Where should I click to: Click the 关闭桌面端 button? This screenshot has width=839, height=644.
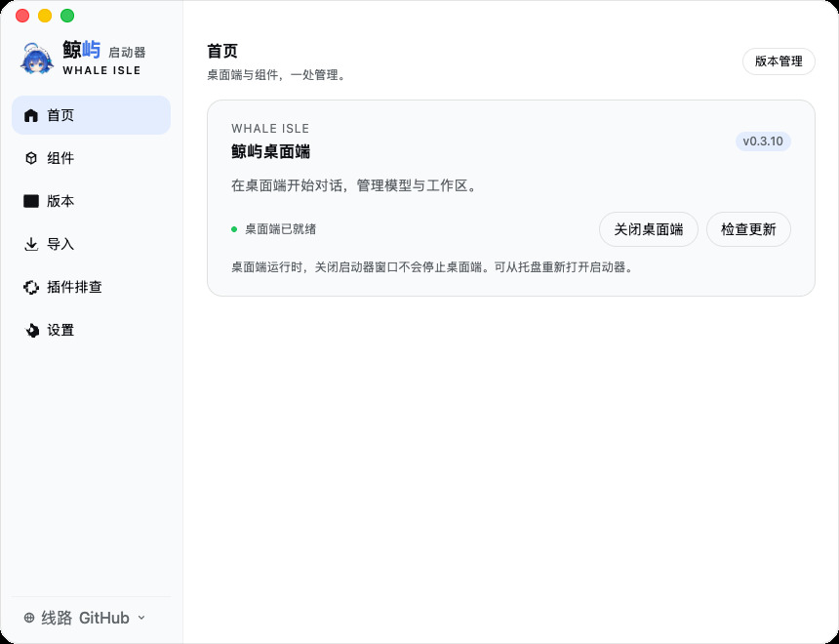(x=648, y=229)
